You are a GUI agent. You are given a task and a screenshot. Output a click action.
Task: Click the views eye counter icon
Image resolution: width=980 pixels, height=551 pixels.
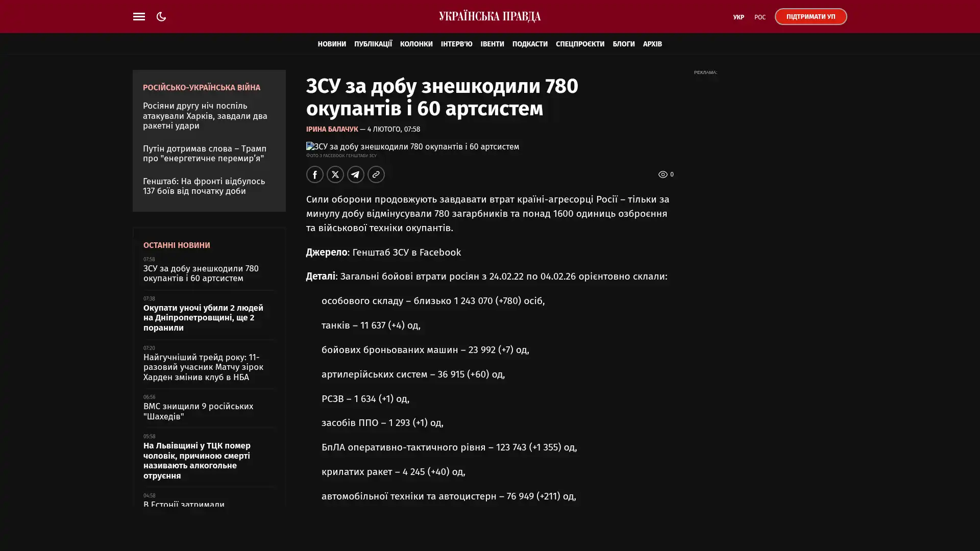coord(663,174)
